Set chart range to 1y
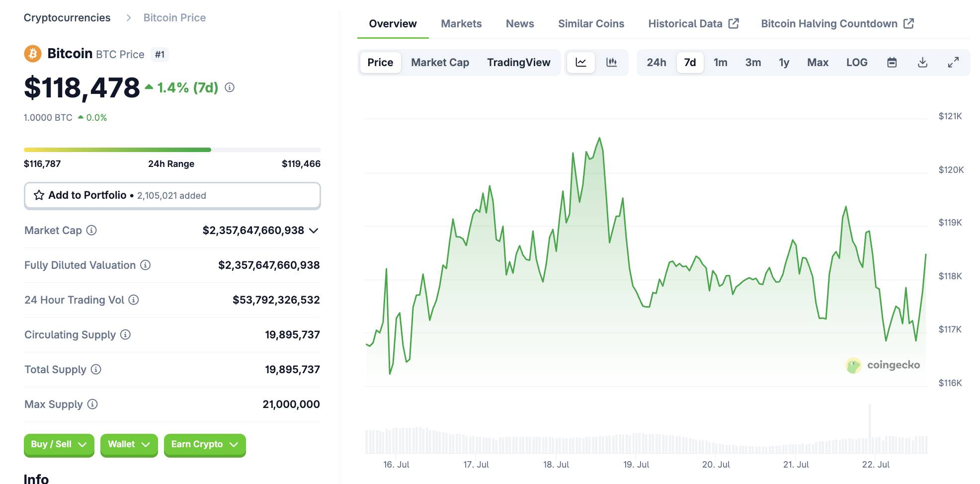 tap(784, 63)
